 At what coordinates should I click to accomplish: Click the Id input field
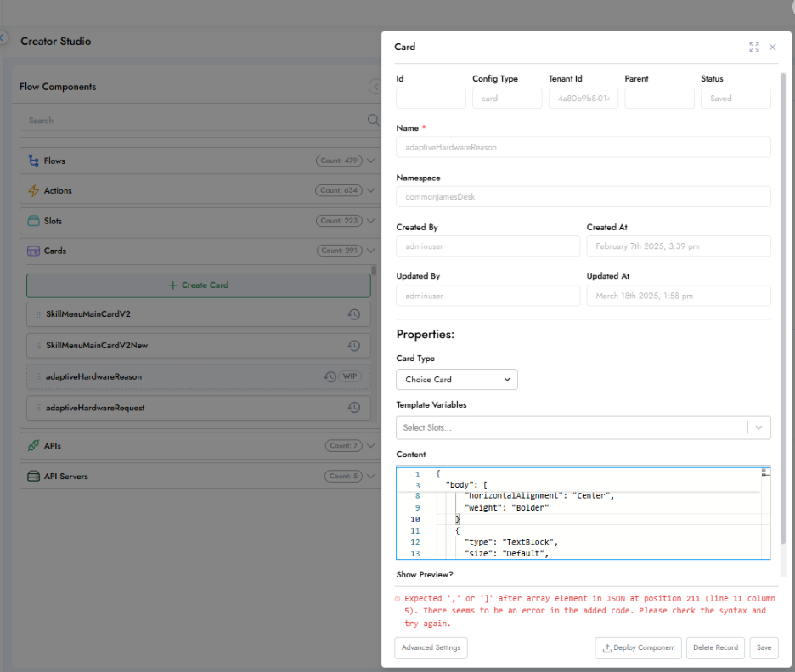point(431,99)
